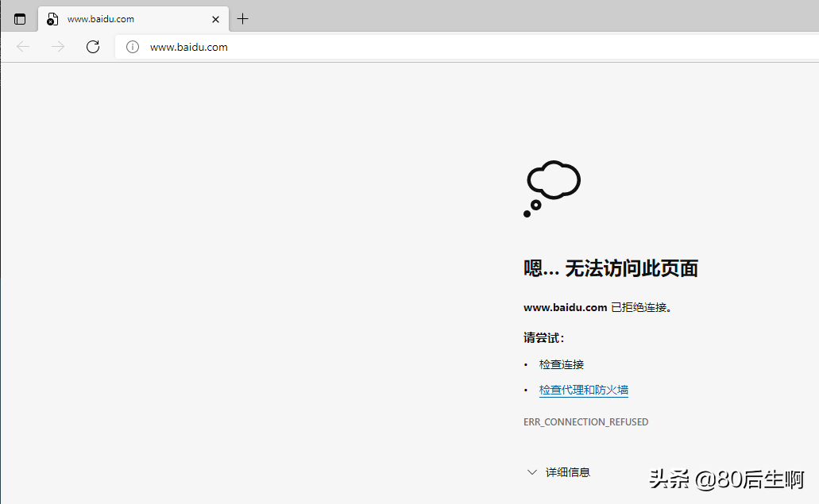Open the 检查代理和防火墙 link
819x504 pixels.
coord(583,390)
